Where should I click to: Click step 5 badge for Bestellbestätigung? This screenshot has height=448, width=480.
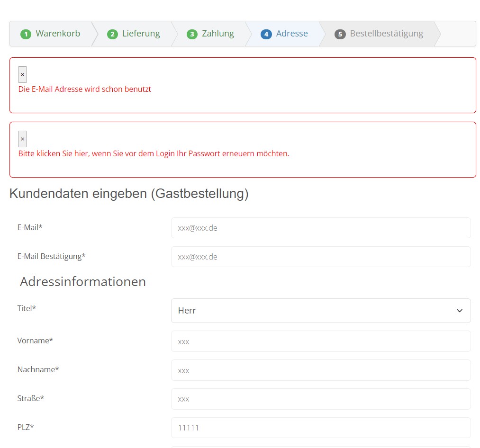(x=340, y=34)
